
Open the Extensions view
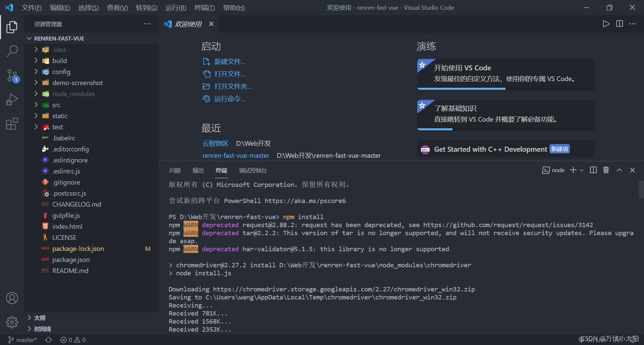12,124
